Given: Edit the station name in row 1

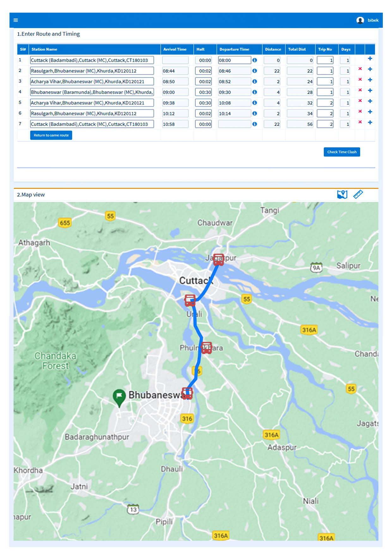Looking at the screenshot, I should point(92,60).
